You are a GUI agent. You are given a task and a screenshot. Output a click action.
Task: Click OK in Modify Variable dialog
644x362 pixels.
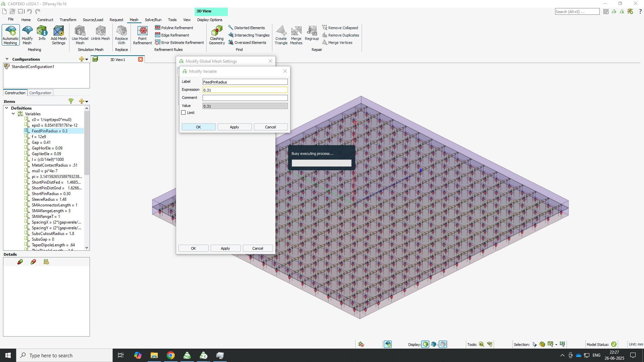[199, 127]
